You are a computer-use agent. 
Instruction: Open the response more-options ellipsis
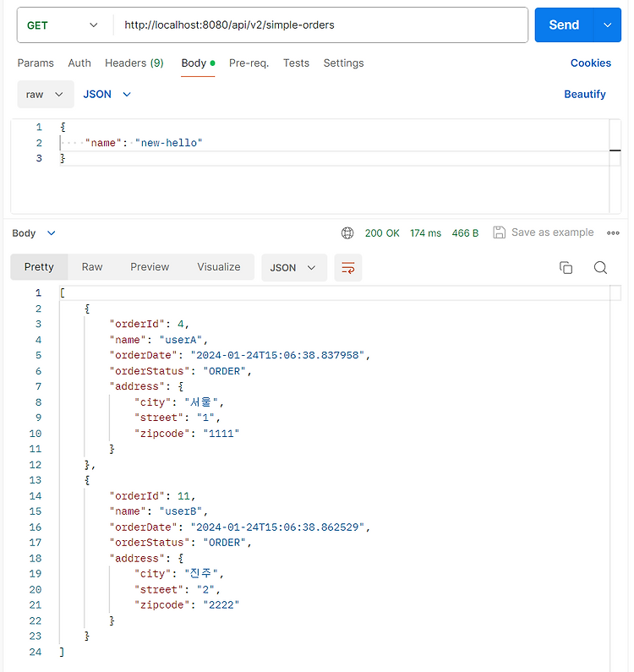[x=613, y=232]
